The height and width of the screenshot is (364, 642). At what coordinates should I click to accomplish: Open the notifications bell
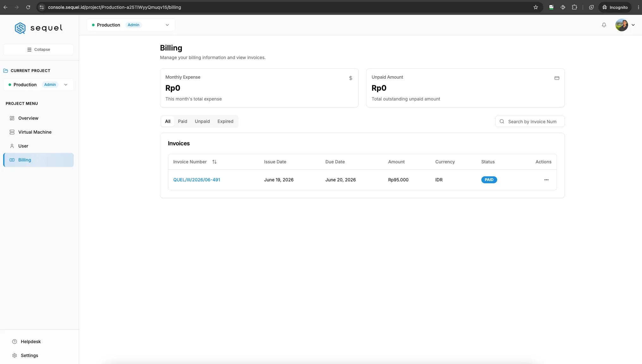pyautogui.click(x=604, y=25)
